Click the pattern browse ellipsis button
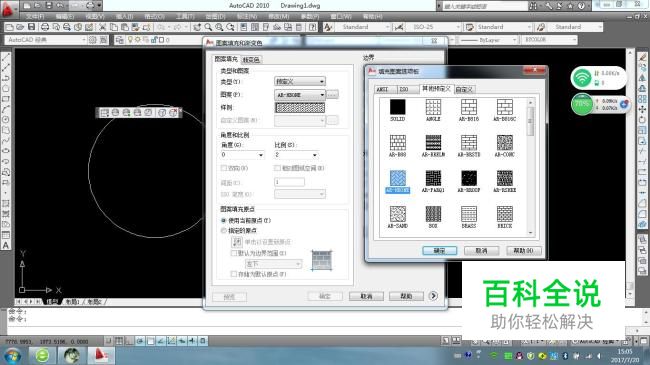Screen dimensions: 650x365 pyautogui.click(x=332, y=95)
